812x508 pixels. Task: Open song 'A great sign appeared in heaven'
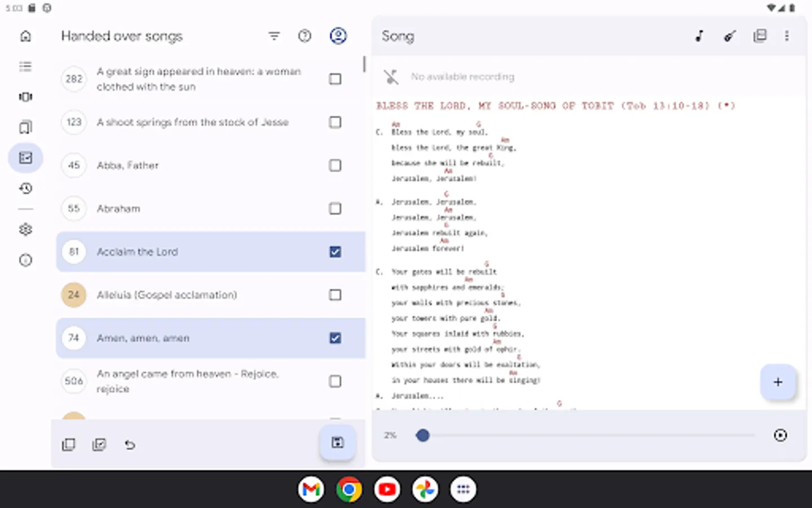[x=198, y=79]
